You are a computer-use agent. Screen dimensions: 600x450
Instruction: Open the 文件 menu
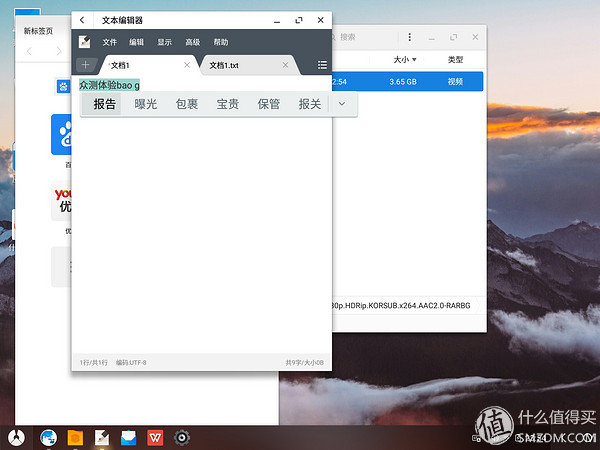(x=109, y=42)
